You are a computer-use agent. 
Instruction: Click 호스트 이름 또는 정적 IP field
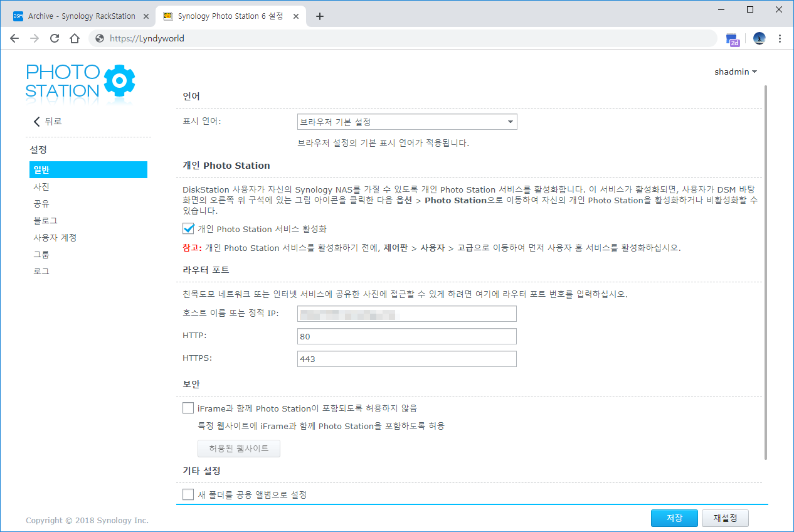click(407, 314)
